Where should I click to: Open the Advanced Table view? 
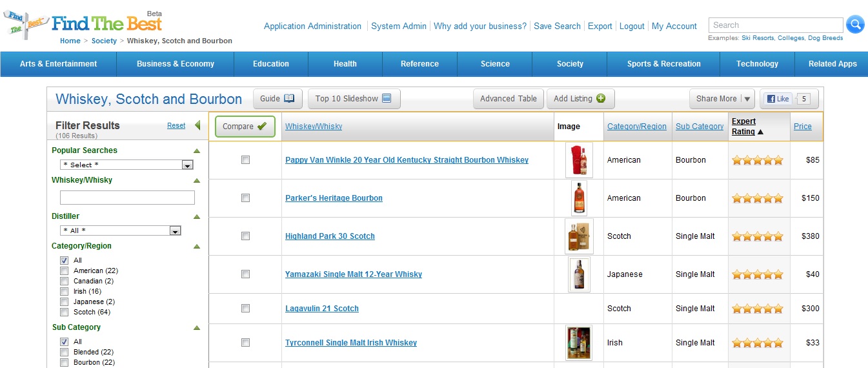click(x=509, y=99)
